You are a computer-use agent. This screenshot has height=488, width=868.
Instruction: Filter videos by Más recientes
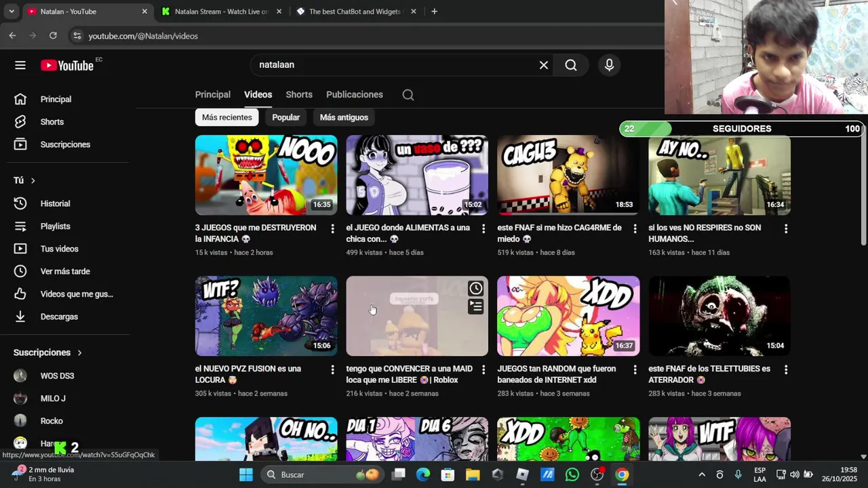click(x=226, y=117)
